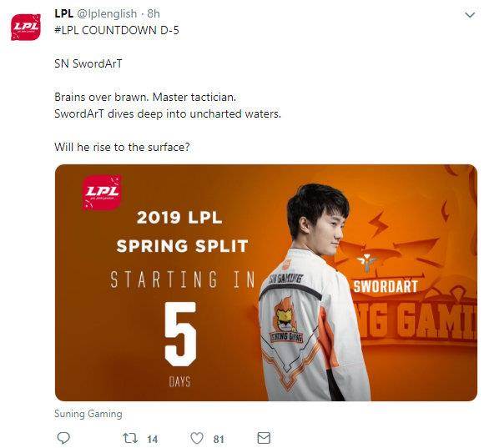484x448 pixels.
Task: Visit the @lplenglish handle
Action: coord(107,13)
